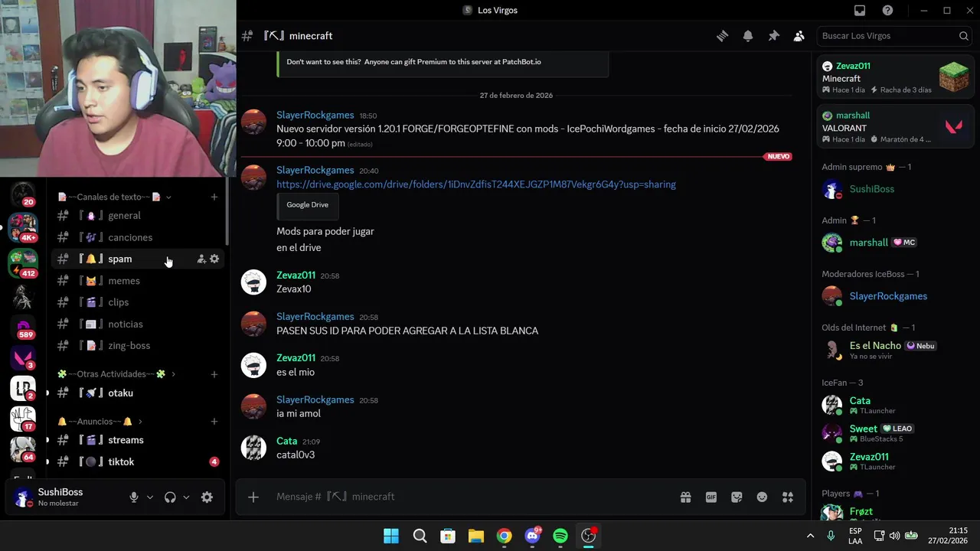Select marshall in member list
Screen dimensions: 980x551
[x=894, y=243]
